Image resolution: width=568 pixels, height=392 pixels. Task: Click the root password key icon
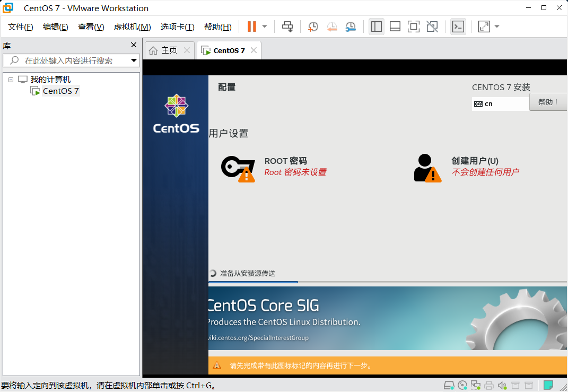[238, 169]
